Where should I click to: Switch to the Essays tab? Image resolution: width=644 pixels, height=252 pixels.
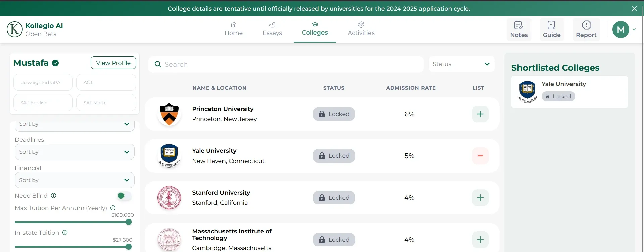[x=272, y=29]
